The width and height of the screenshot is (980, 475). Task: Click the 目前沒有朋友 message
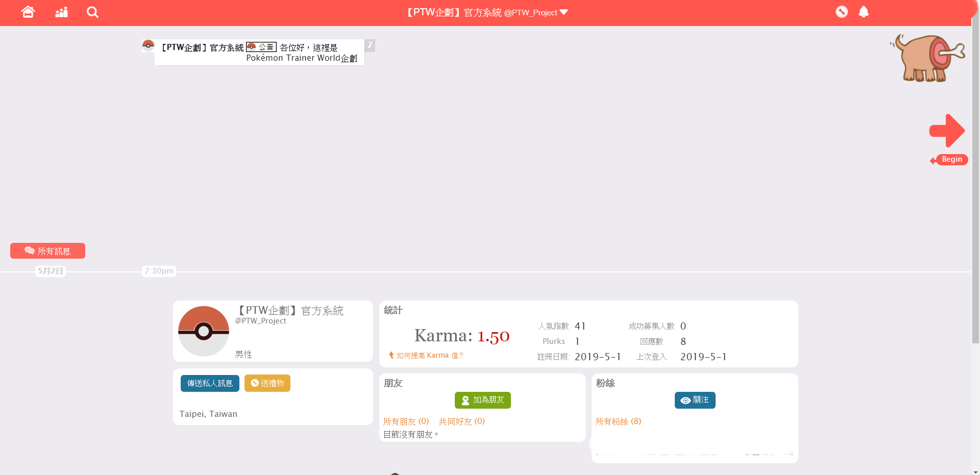pyautogui.click(x=411, y=435)
